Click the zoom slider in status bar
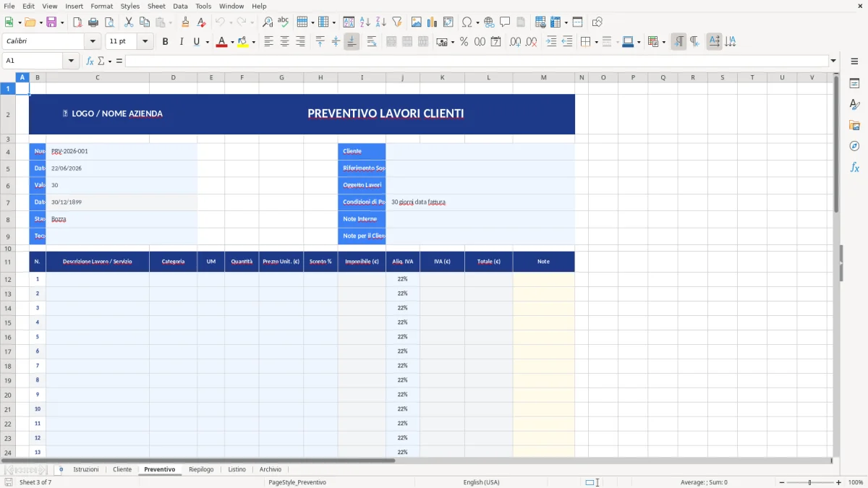Image resolution: width=868 pixels, height=488 pixels. 809,482
